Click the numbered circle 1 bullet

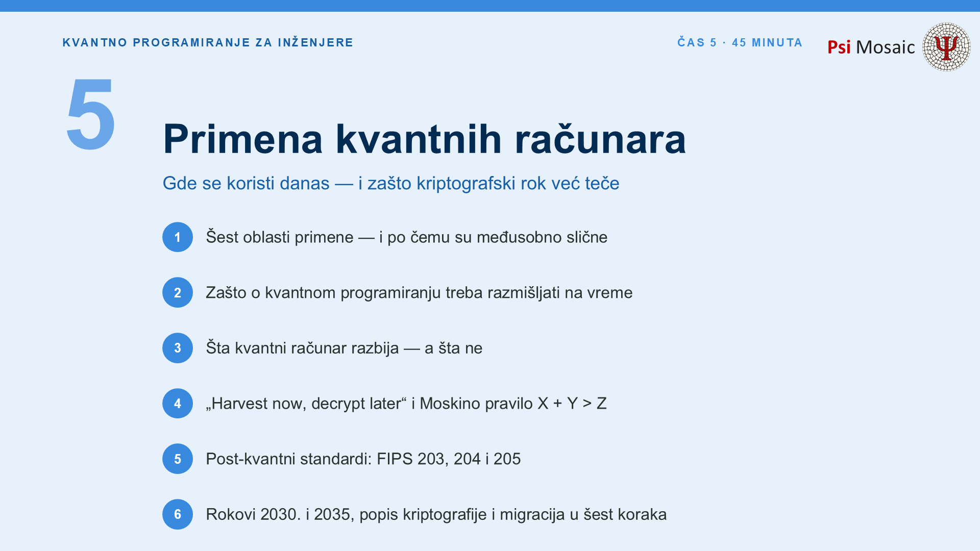tap(178, 237)
